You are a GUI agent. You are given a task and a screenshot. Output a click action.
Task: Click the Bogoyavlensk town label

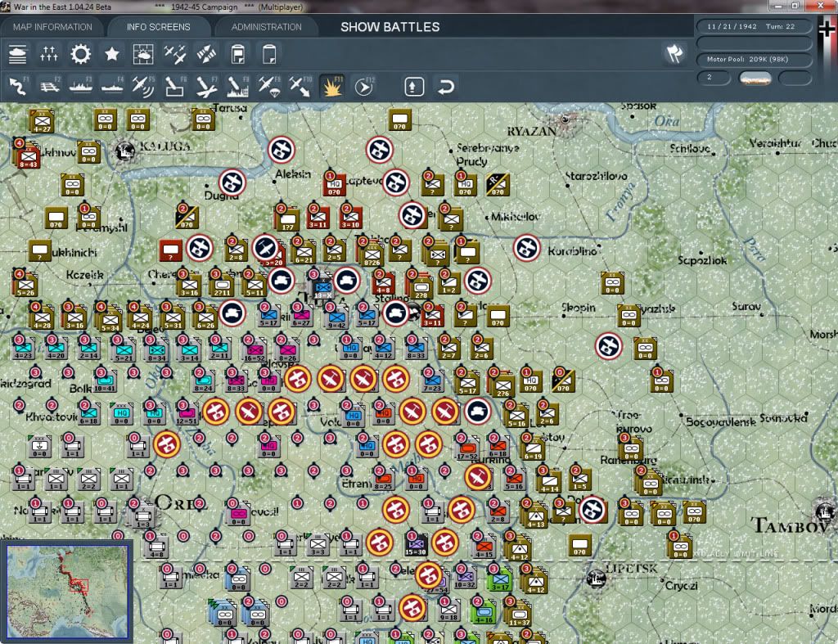coord(721,421)
